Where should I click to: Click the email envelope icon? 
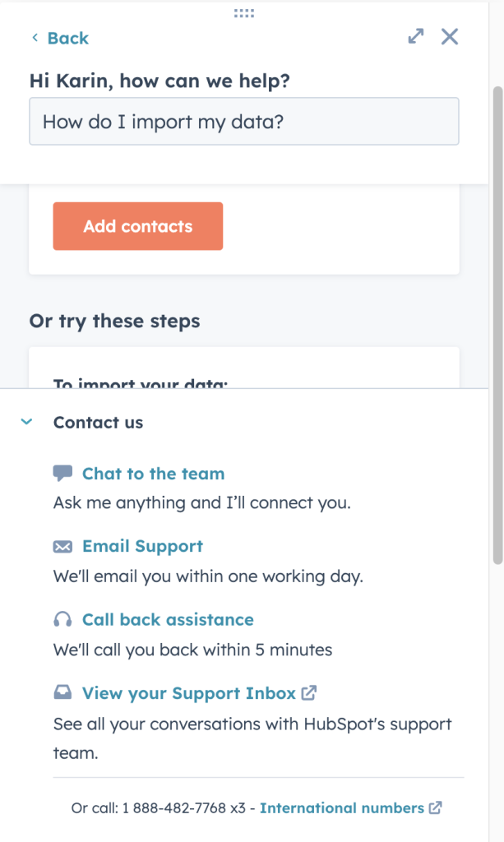[x=62, y=547]
